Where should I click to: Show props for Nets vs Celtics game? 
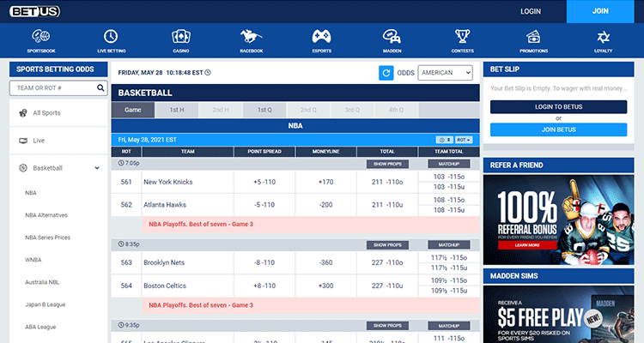[x=387, y=245]
